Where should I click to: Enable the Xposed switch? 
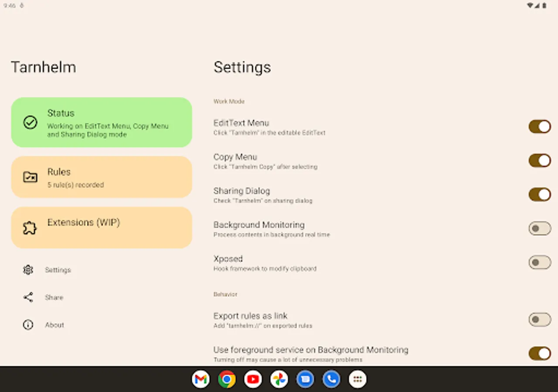point(540,263)
